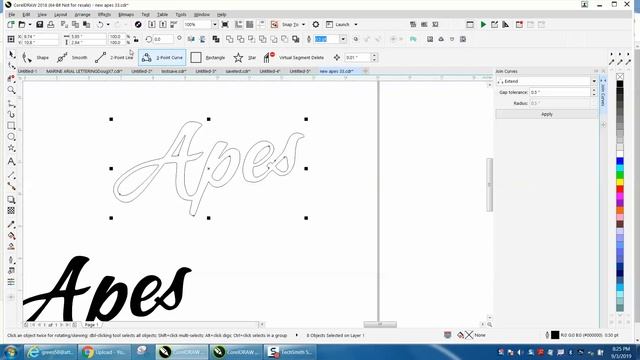
Task: Open the Bitmaps menu
Action: 126,14
